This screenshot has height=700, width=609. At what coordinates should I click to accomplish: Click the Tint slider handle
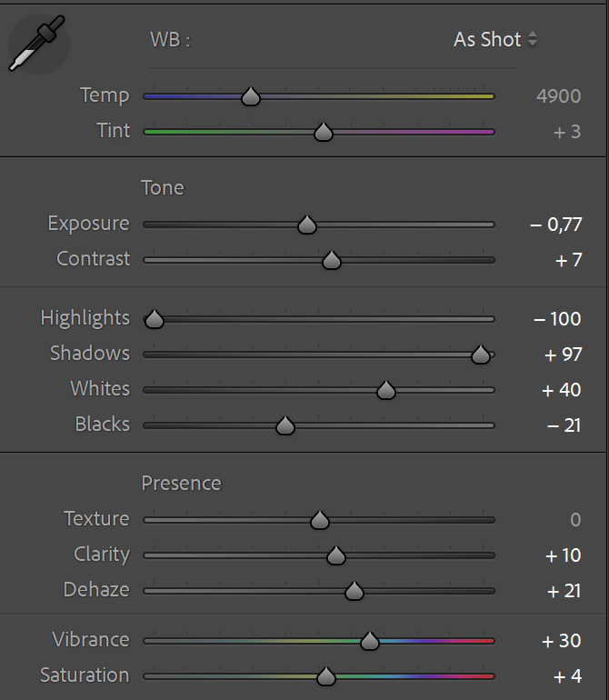point(323,133)
